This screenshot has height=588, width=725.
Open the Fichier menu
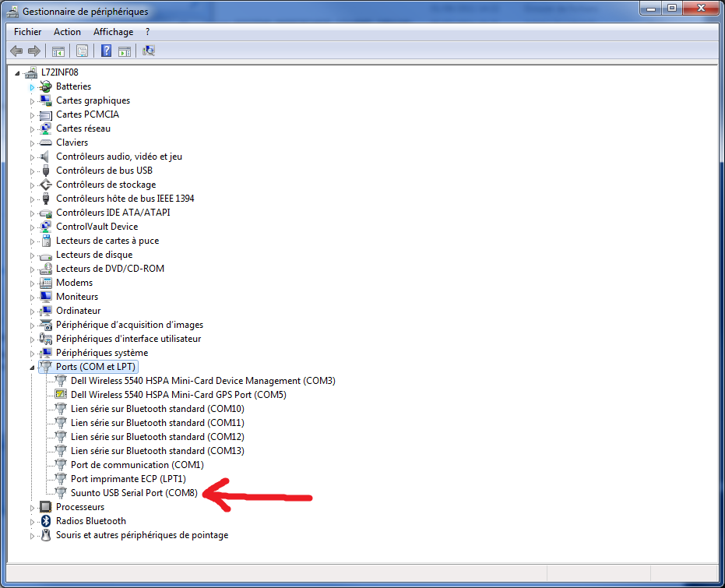[27, 32]
